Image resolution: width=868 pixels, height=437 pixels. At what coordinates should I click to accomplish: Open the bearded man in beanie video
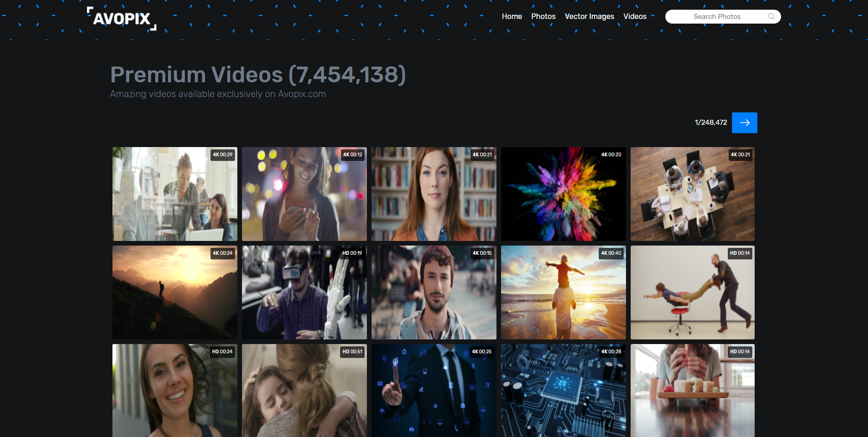click(x=434, y=292)
